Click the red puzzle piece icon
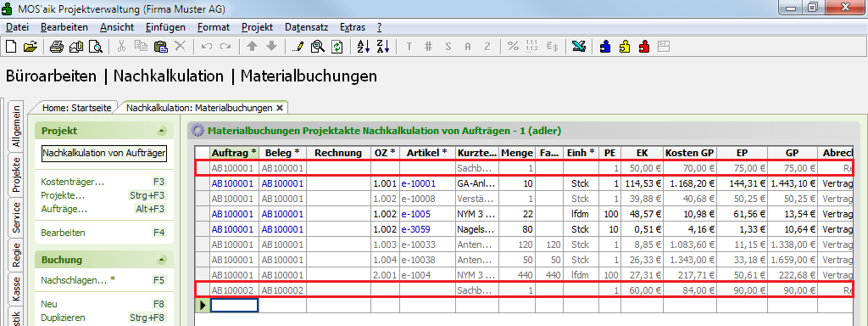The height and width of the screenshot is (326, 868). point(644,47)
